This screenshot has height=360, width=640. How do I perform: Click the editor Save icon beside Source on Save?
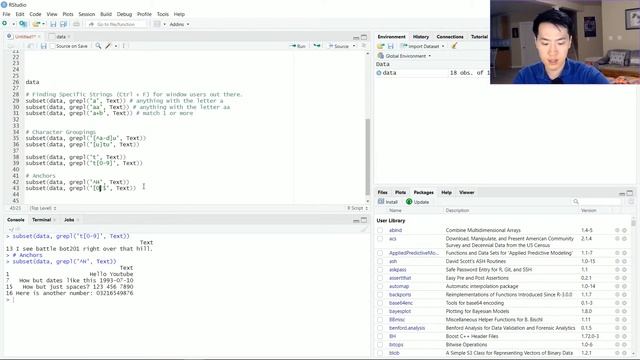pyautogui.click(x=43, y=46)
